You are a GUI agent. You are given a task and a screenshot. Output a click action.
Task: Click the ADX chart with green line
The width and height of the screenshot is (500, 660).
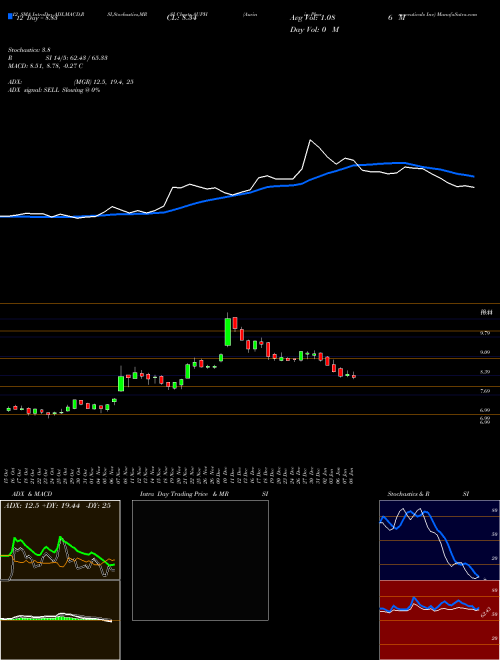click(x=60, y=540)
